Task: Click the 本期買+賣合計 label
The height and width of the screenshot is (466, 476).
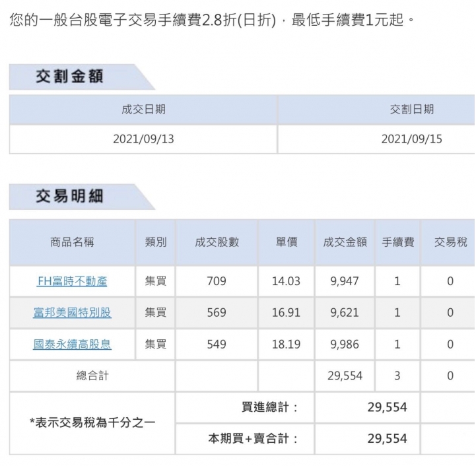Action: [253, 439]
